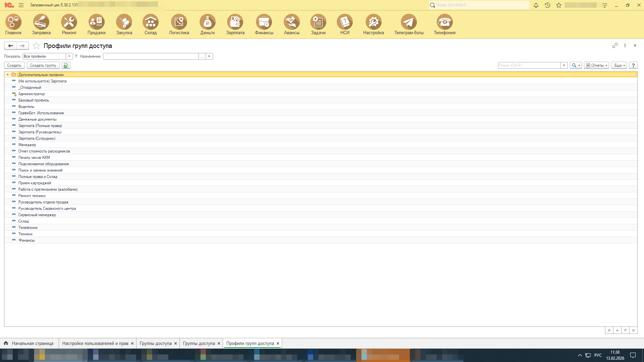Switch to Настройки пользователей и прав tab

coord(95,343)
